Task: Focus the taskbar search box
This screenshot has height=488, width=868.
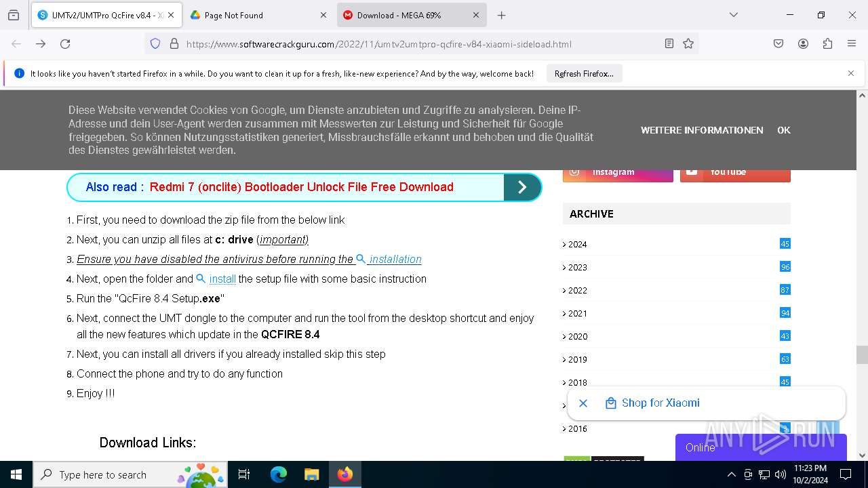Action: [x=132, y=474]
